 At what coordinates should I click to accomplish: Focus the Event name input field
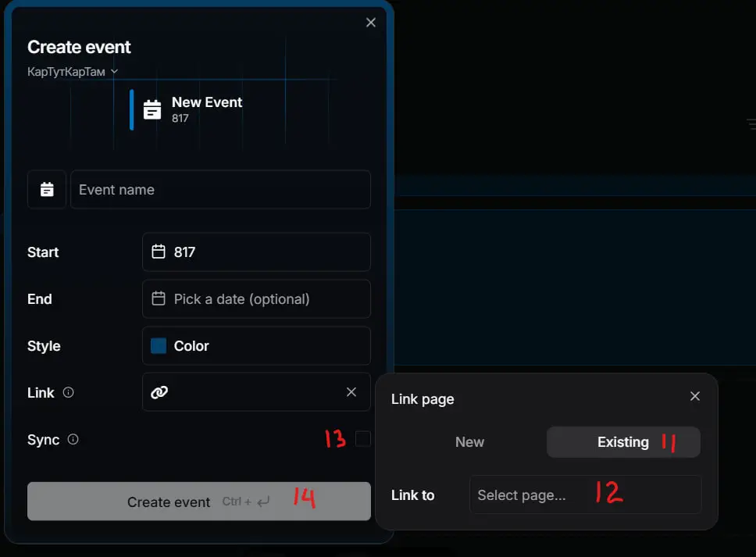coord(221,190)
